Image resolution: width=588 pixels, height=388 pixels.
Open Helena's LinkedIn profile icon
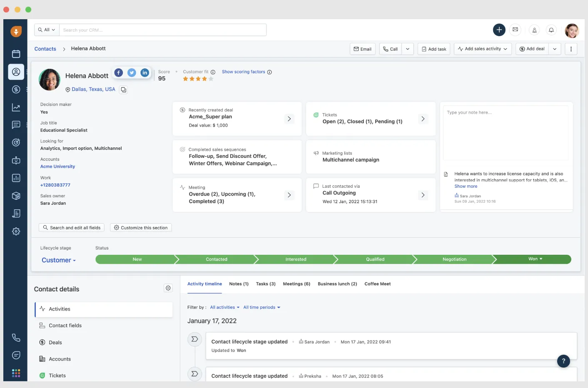tap(145, 73)
